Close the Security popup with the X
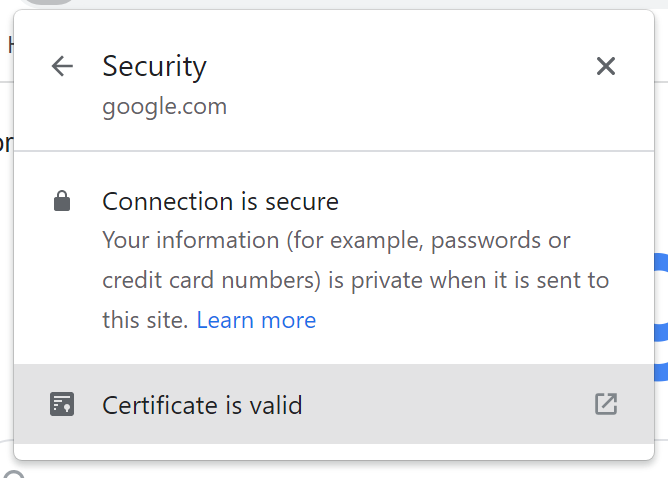The width and height of the screenshot is (668, 478). pyautogui.click(x=605, y=66)
